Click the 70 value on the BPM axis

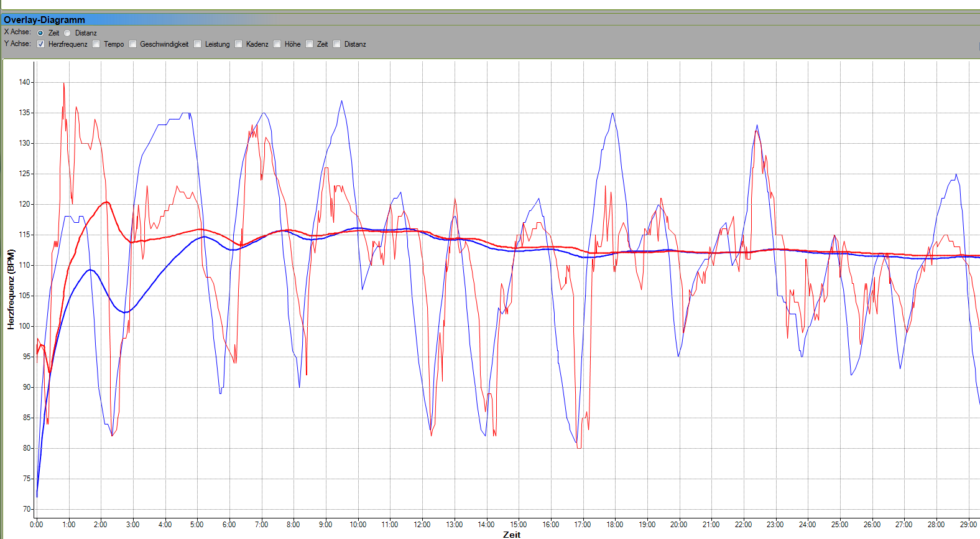(x=26, y=509)
